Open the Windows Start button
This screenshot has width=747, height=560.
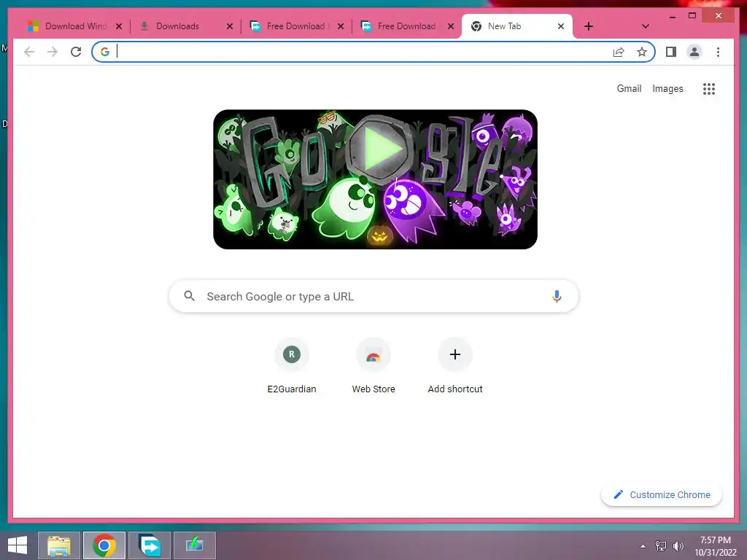tap(18, 545)
